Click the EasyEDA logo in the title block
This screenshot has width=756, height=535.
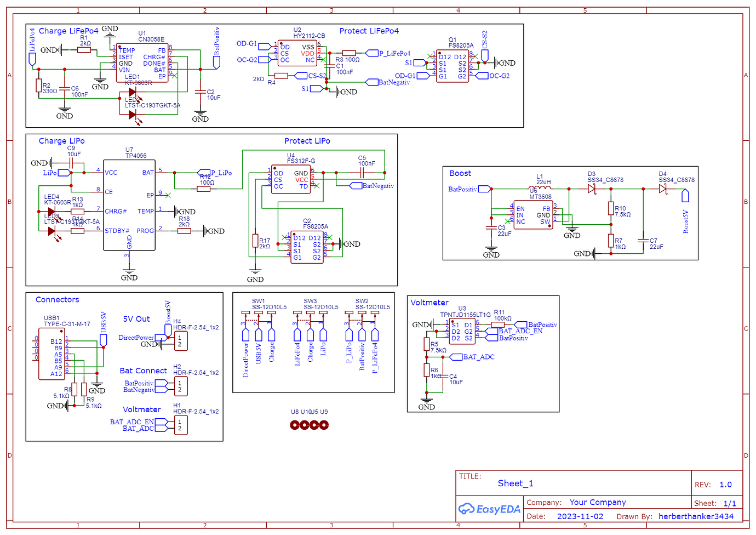click(x=489, y=509)
